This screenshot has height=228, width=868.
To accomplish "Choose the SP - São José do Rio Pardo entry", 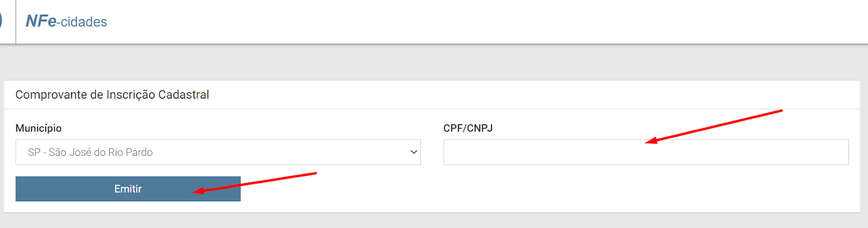I will pyautogui.click(x=90, y=153).
